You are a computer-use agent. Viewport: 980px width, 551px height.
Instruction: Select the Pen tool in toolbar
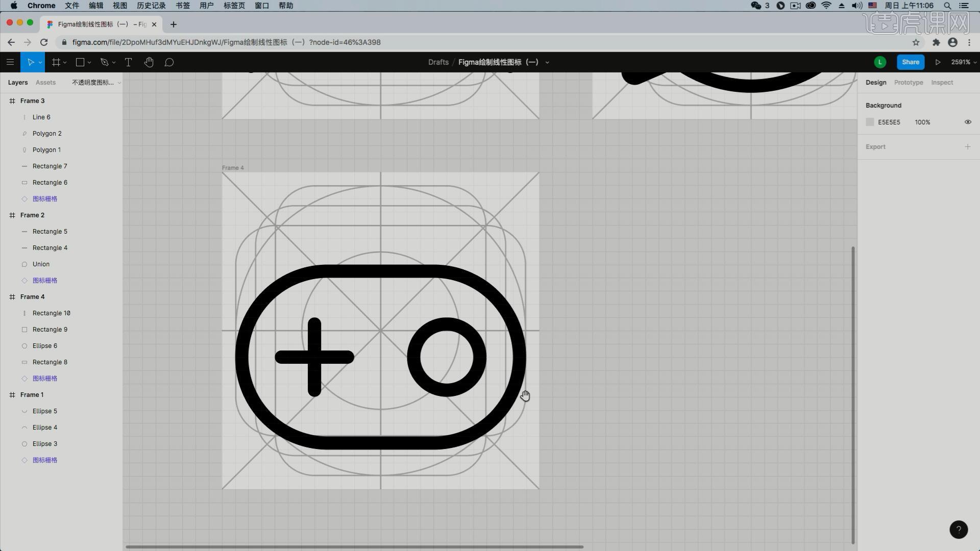tap(104, 62)
